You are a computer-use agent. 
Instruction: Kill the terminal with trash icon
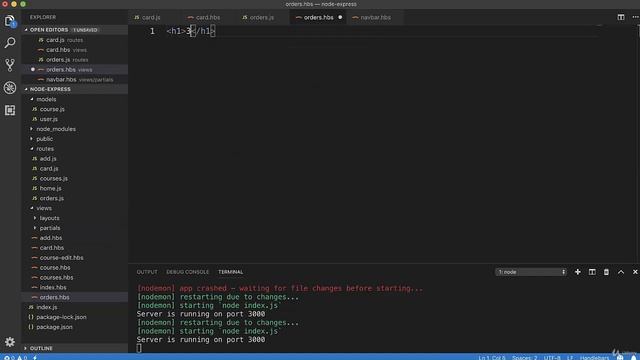tap(606, 272)
